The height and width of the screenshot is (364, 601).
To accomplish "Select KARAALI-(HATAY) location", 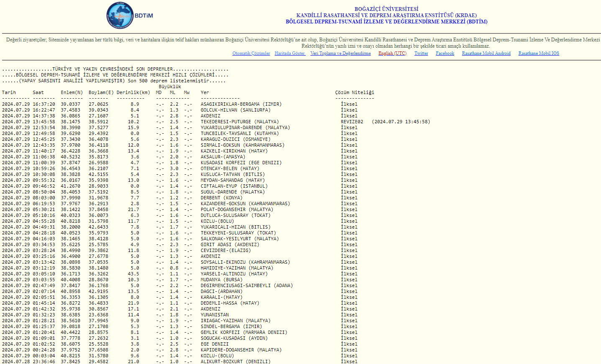I will pyautogui.click(x=221, y=298).
